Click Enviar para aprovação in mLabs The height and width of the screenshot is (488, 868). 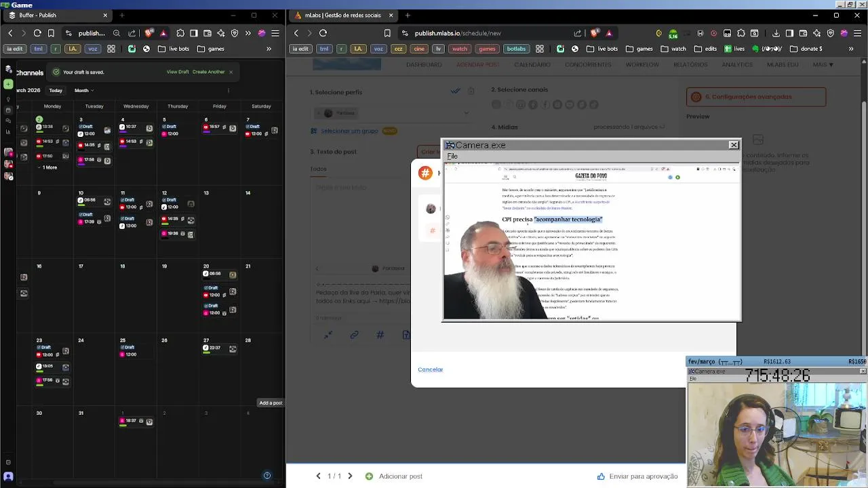(637, 476)
